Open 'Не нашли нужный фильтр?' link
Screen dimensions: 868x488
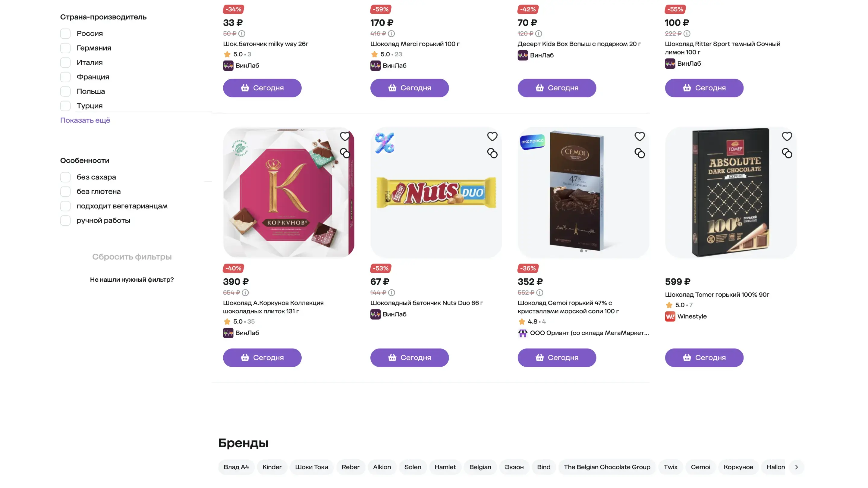(x=132, y=280)
